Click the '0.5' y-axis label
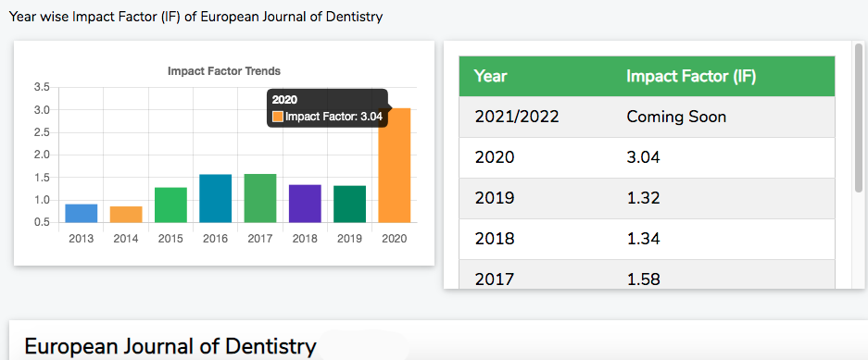The image size is (868, 360). pyautogui.click(x=42, y=222)
